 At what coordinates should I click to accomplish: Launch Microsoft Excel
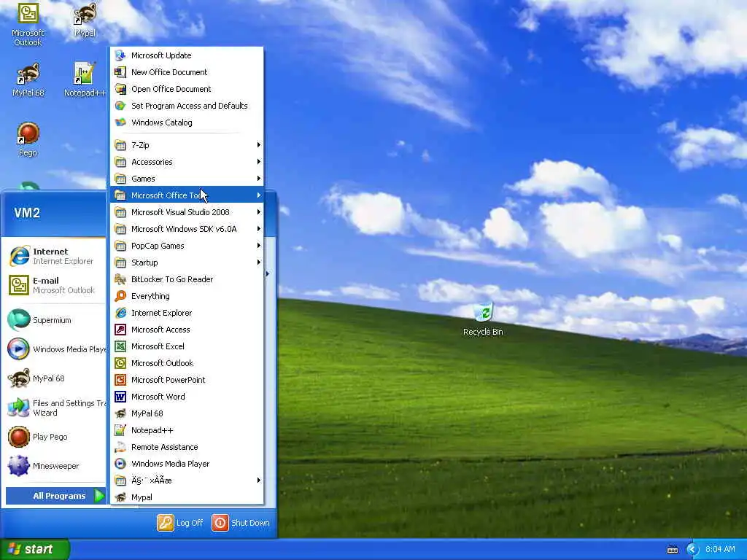187,346
